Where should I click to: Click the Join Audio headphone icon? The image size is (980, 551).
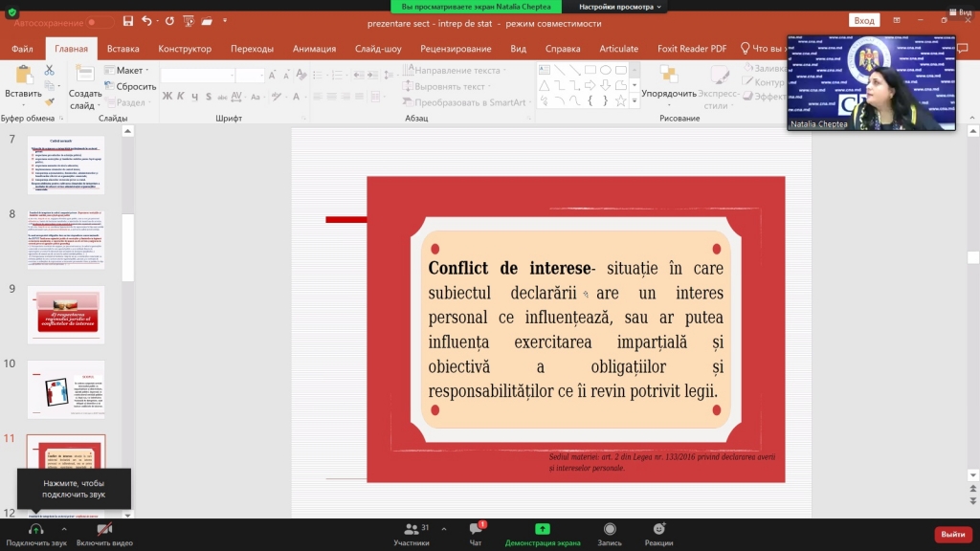36,529
